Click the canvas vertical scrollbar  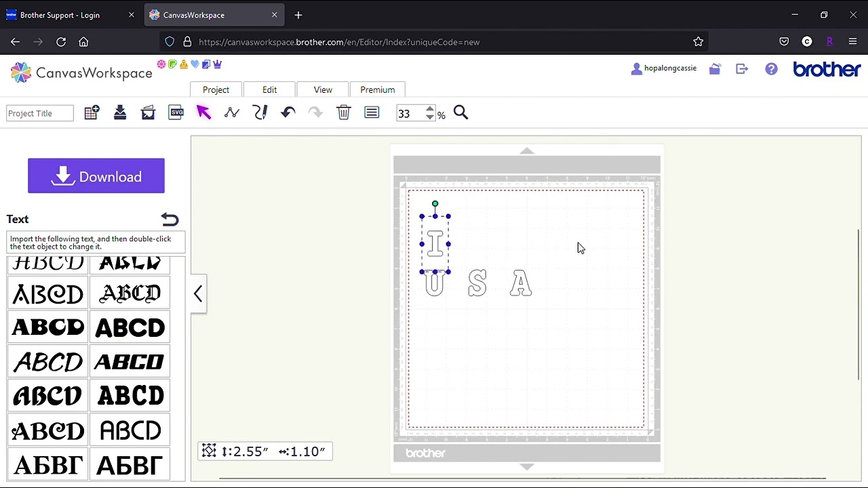coord(859,304)
